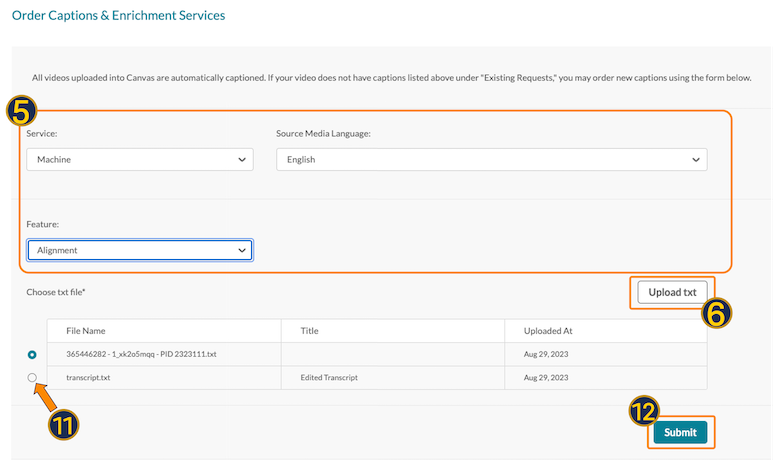
Task: Open the Service dropdown showing Machine
Action: (140, 159)
